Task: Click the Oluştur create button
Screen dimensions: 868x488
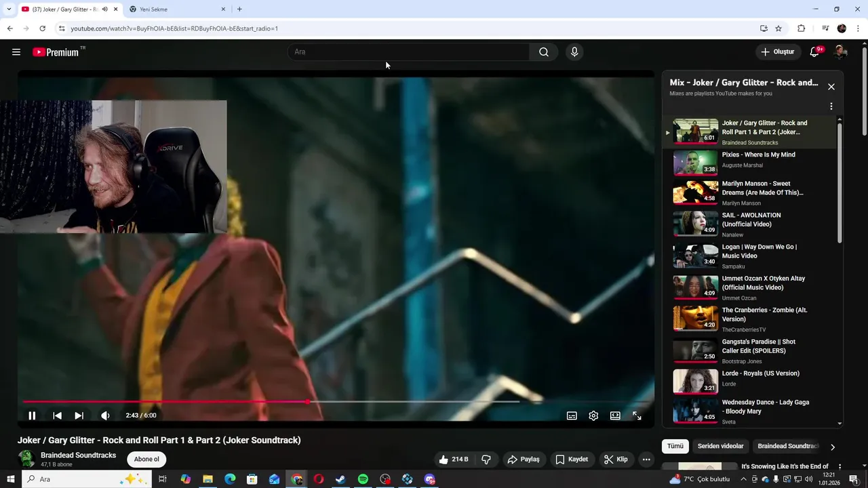Action: 778,52
